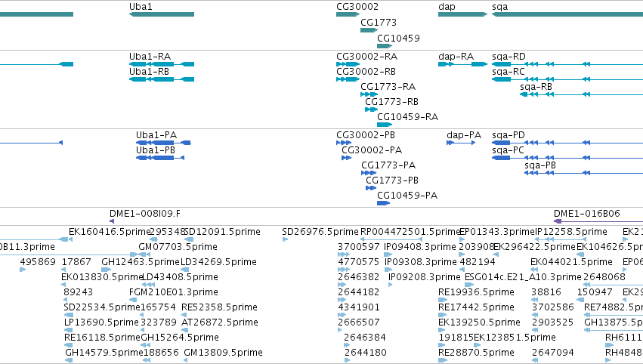Viewport: 643px width, 364px height.
Task: Select the CG1773-RB transcript label
Action: coord(391,101)
